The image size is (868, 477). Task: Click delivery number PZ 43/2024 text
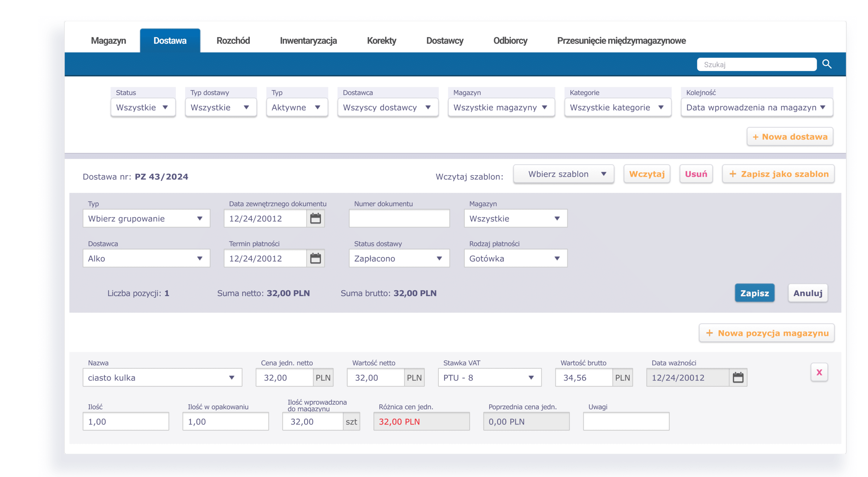pyautogui.click(x=162, y=177)
